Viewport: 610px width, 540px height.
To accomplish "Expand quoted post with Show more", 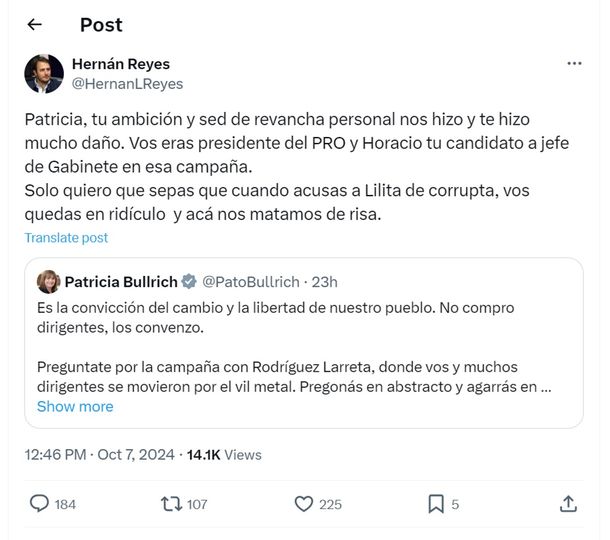I will click(75, 407).
